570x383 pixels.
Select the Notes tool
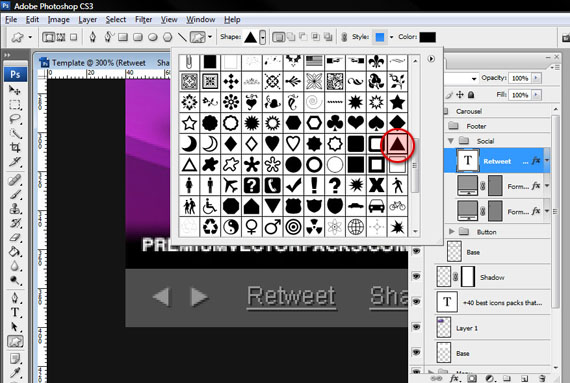point(15,359)
